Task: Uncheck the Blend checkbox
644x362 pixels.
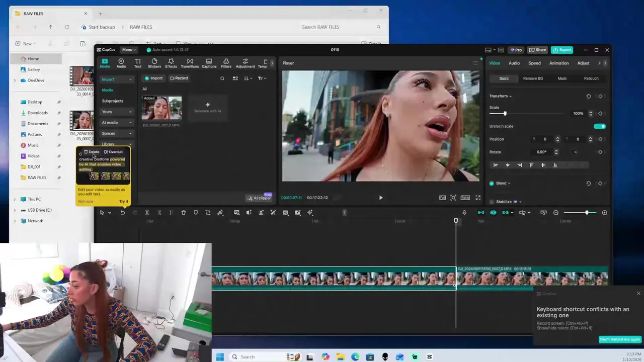Action: point(492,184)
